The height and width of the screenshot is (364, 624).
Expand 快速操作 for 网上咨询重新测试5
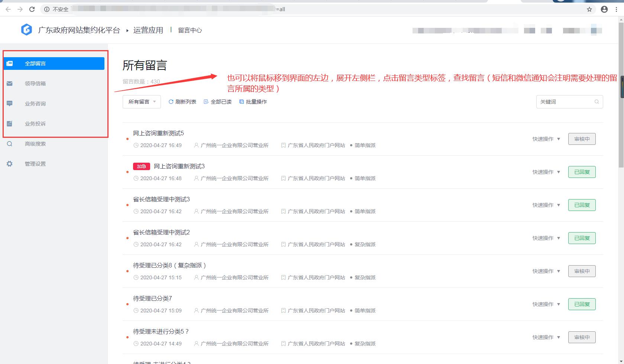(546, 139)
